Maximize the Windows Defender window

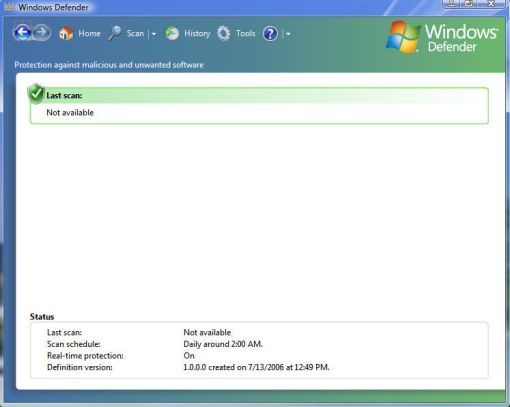(469, 4)
